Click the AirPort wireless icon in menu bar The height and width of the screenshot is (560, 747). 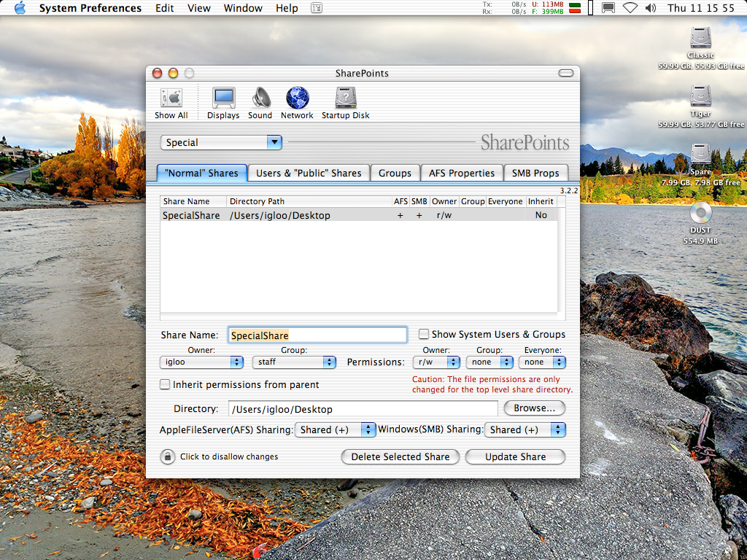tap(630, 8)
